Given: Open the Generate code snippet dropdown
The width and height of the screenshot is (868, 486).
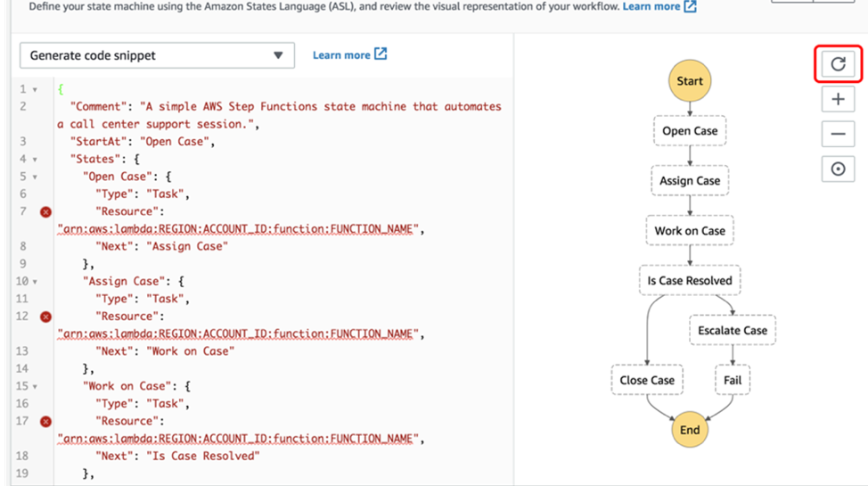Looking at the screenshot, I should (157, 55).
